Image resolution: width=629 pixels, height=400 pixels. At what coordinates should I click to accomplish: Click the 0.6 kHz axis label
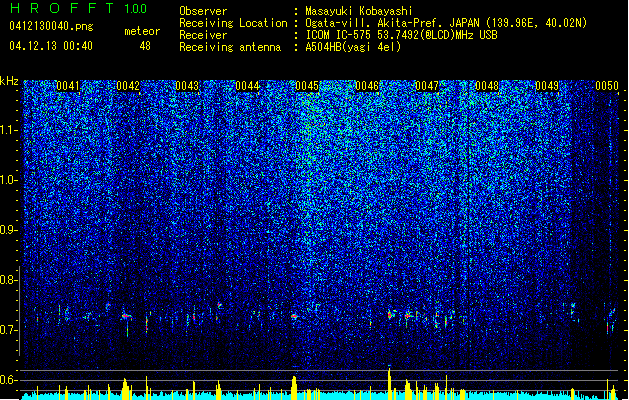(9, 380)
